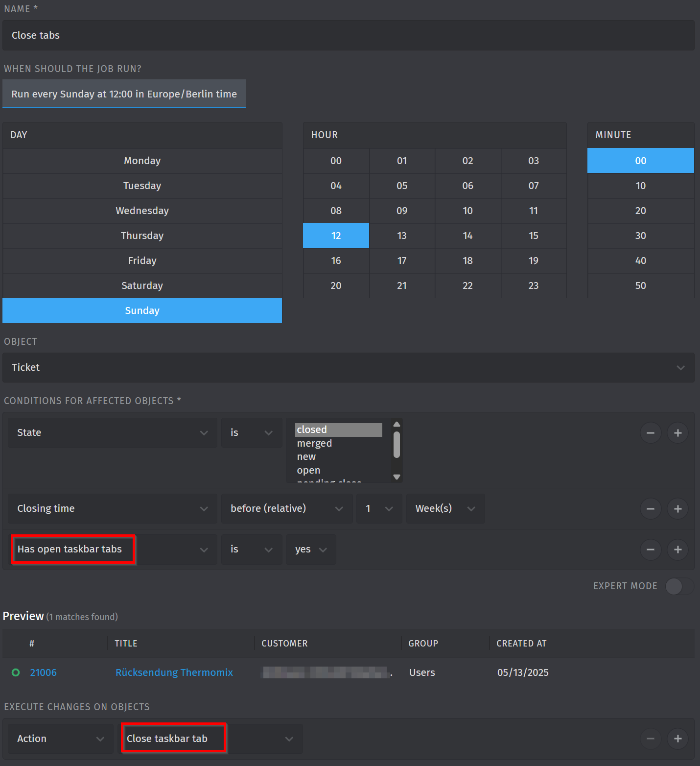Open ticket number 21006 link
This screenshot has height=766, width=700.
click(43, 672)
